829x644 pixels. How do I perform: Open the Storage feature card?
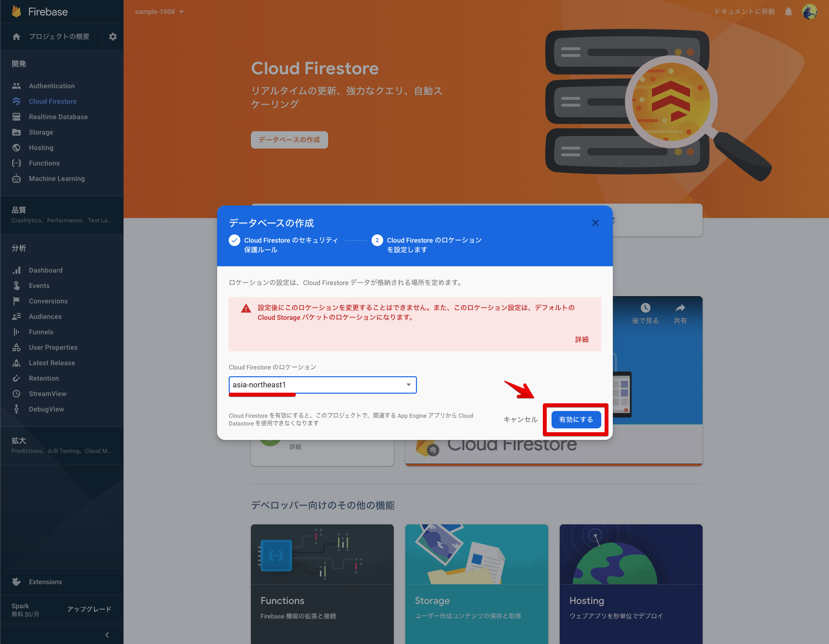pos(477,584)
